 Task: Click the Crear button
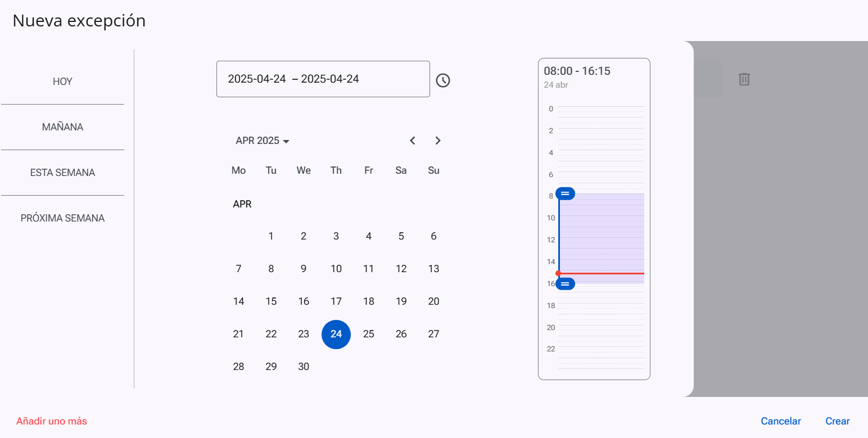tap(838, 421)
